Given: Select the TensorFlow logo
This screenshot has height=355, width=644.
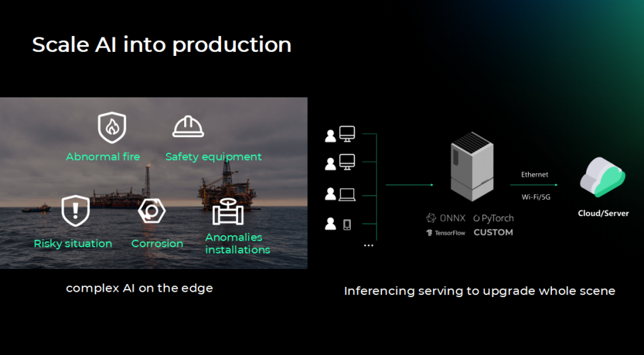Looking at the screenshot, I should point(445,232).
